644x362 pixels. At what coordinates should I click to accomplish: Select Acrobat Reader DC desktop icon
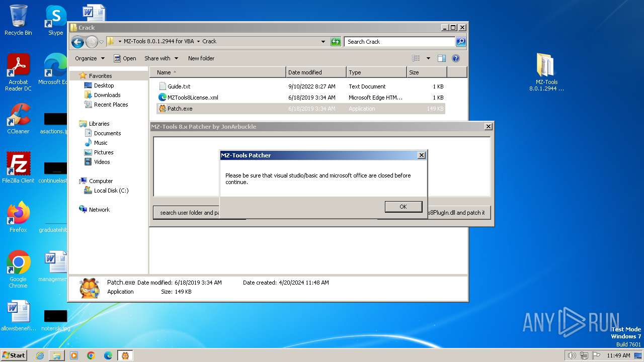(18, 72)
